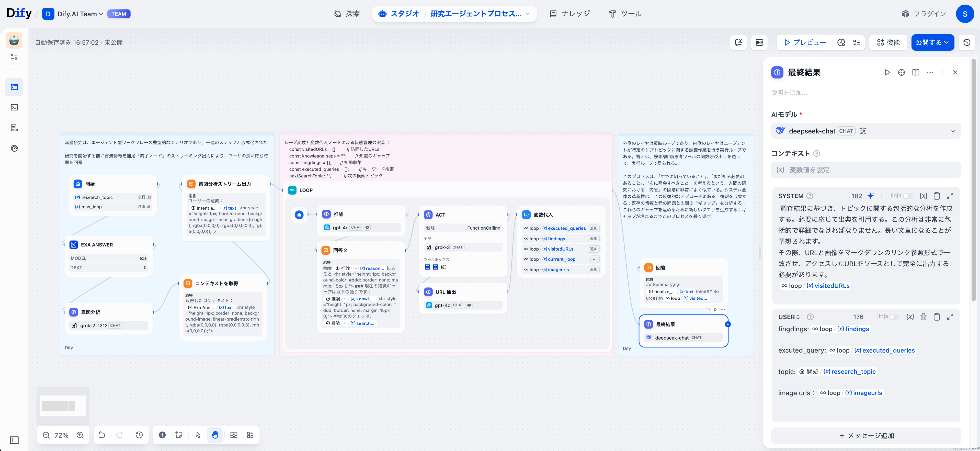This screenshot has height=451, width=980.
Task: Click the コンテキスト variable input field
Action: coord(866,170)
